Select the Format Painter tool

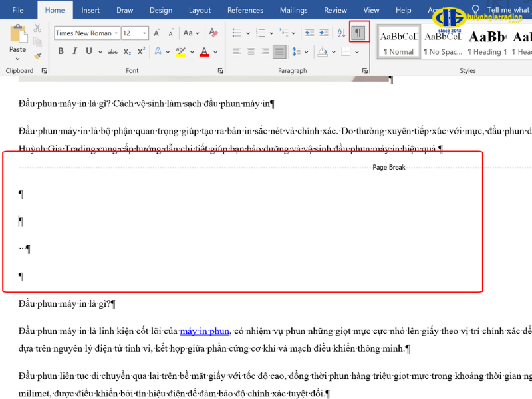click(37, 57)
